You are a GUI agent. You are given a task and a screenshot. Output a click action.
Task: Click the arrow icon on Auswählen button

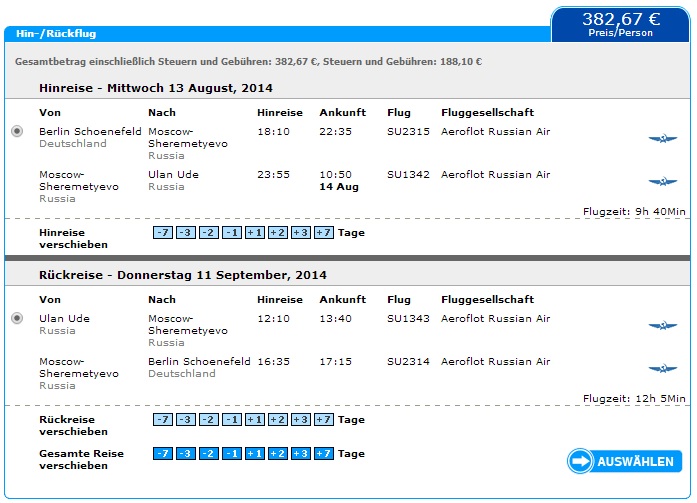point(580,461)
